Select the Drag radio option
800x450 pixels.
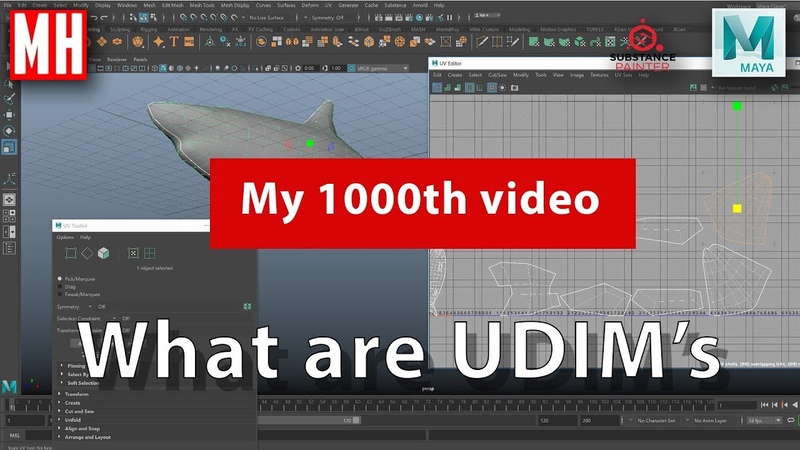tap(60, 286)
